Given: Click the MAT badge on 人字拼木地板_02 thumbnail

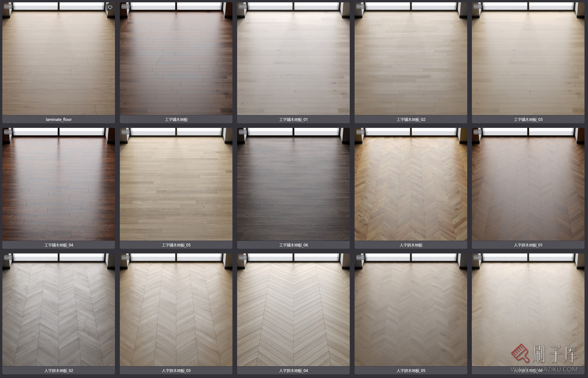Looking at the screenshot, I should click(8, 258).
